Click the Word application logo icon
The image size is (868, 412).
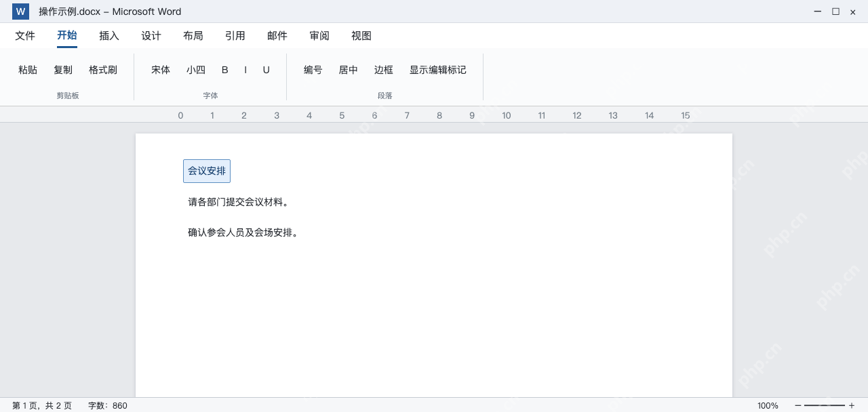[x=20, y=12]
